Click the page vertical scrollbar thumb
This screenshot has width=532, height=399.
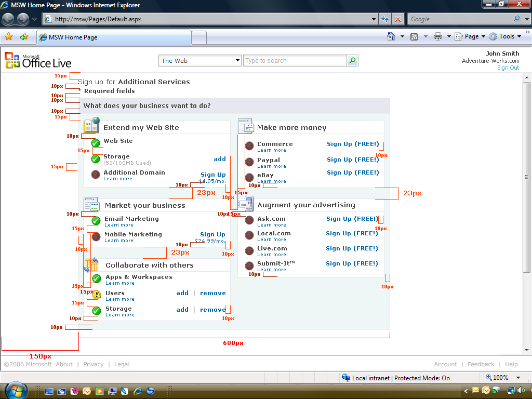pos(526,177)
